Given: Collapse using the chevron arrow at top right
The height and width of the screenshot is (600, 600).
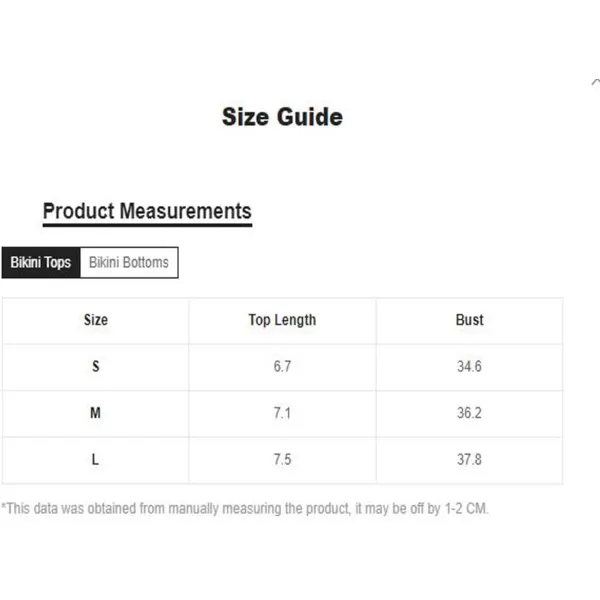Looking at the screenshot, I should [x=595, y=82].
